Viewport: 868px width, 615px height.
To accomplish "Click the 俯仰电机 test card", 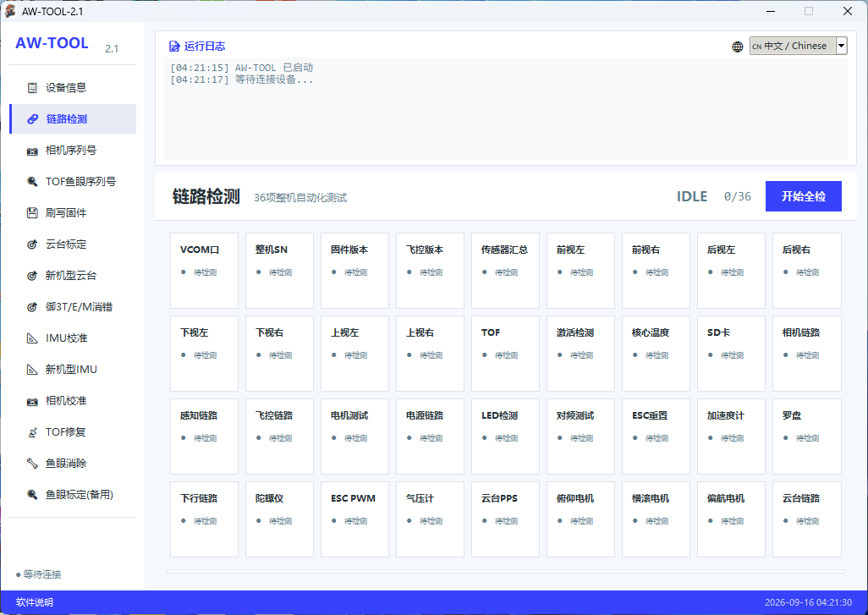I will click(x=580, y=519).
